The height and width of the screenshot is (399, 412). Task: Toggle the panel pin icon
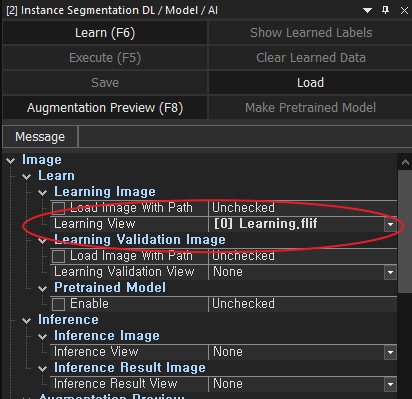[386, 10]
